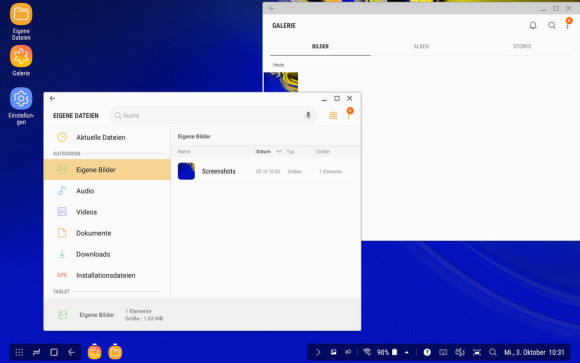Open the taskbar search magnifier

pos(493,352)
